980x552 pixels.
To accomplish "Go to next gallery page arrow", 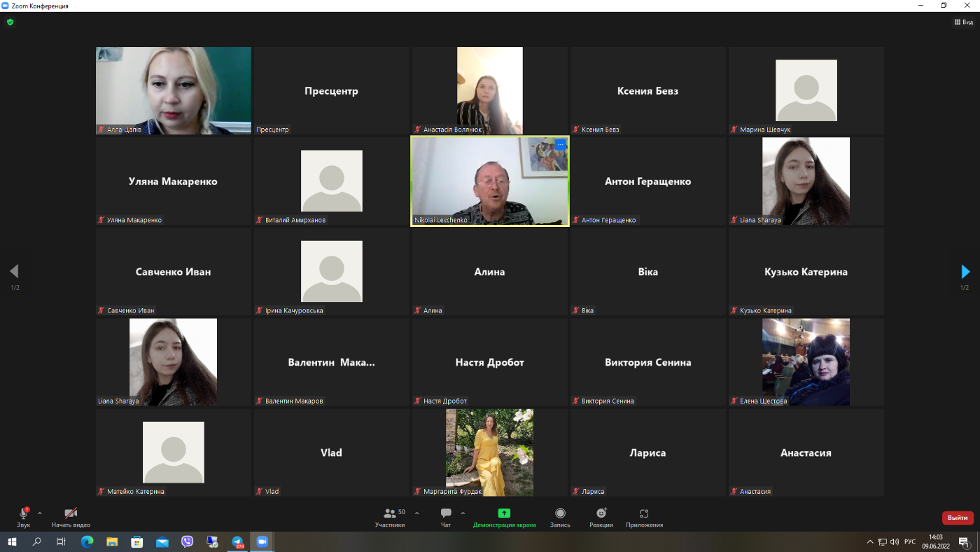I will coord(965,271).
